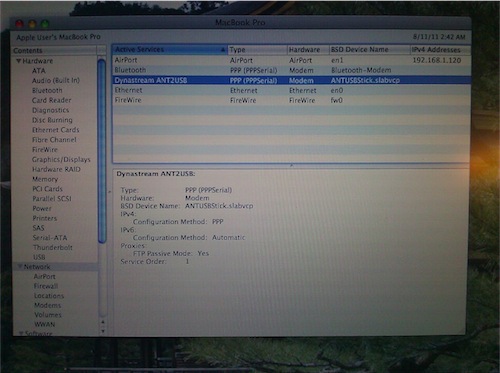Select SAS entry in sidebar
500x373 pixels.
tap(38, 228)
